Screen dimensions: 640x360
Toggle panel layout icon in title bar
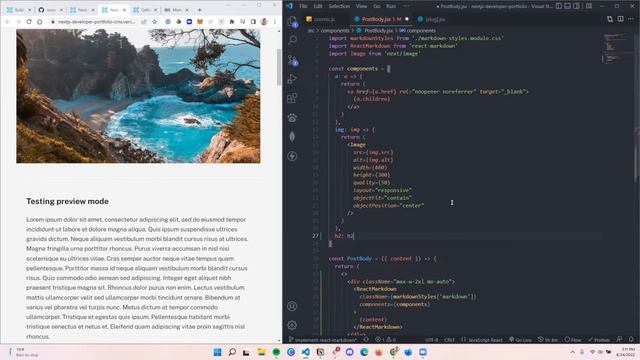pyautogui.click(x=568, y=6)
